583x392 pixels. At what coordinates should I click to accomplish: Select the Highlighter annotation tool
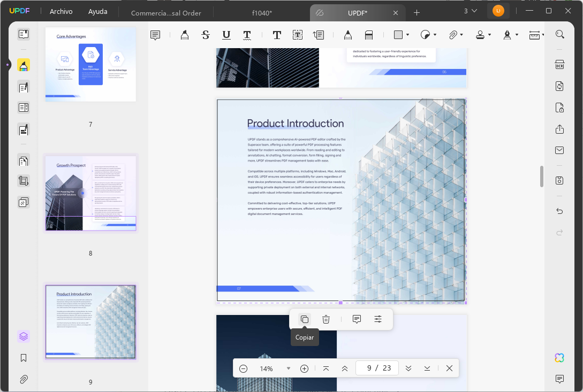tap(184, 35)
